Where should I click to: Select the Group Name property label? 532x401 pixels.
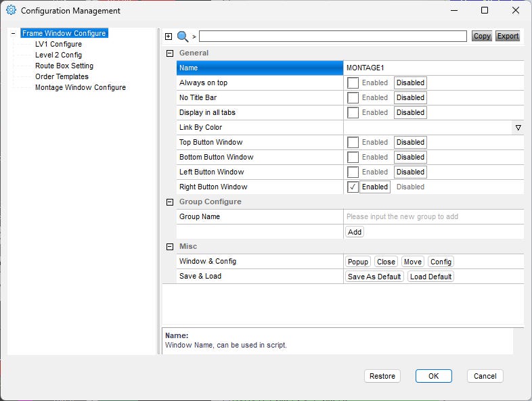(x=200, y=216)
